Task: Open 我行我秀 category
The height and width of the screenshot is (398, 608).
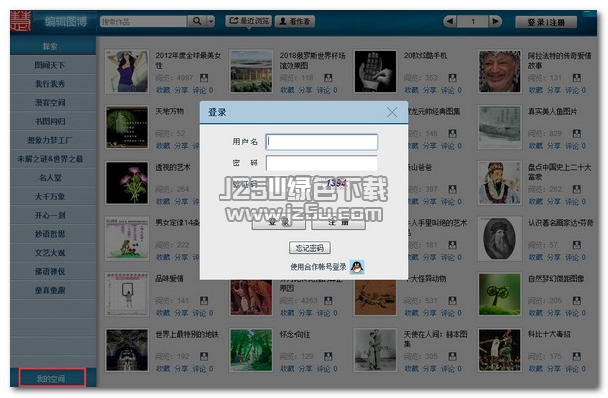Action: (53, 83)
